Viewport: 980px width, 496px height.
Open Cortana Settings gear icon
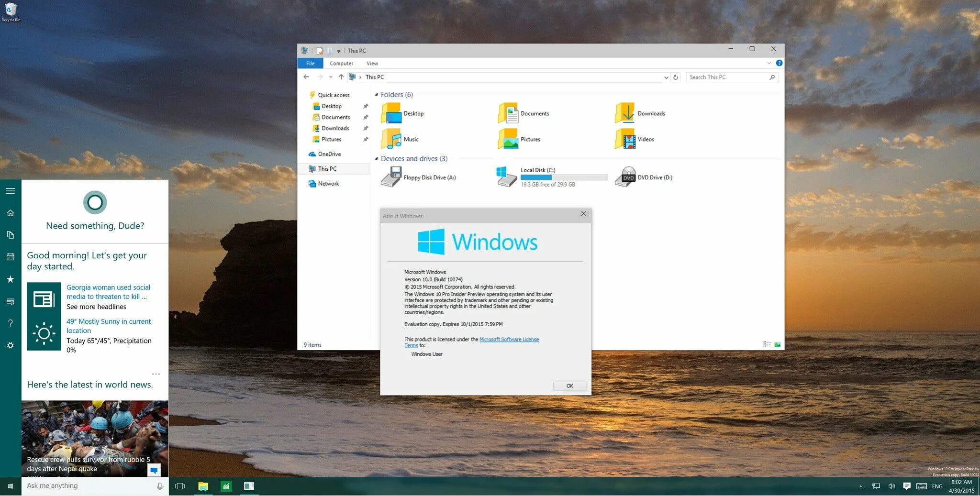[11, 345]
